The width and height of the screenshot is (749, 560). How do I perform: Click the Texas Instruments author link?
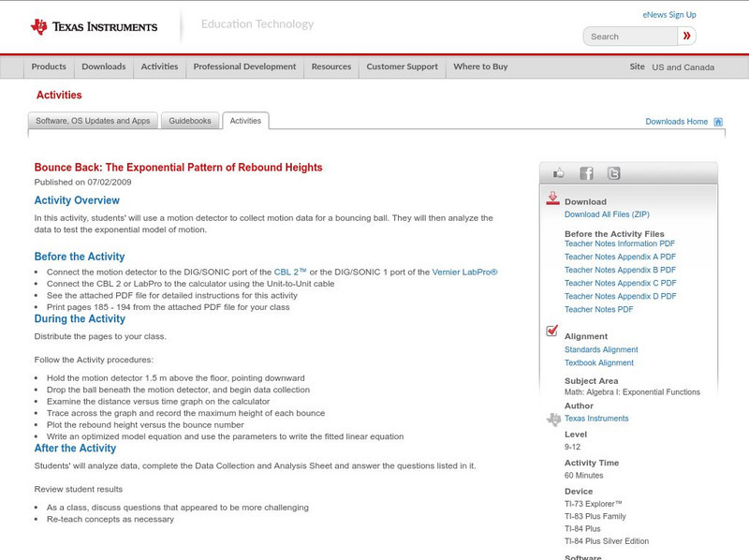[x=596, y=419]
